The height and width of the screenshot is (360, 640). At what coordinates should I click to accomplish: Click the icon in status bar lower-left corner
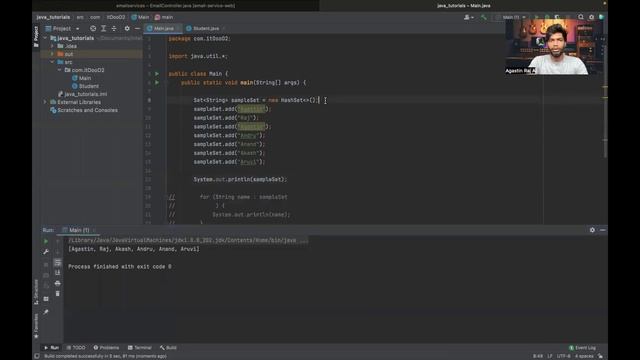coord(37,356)
